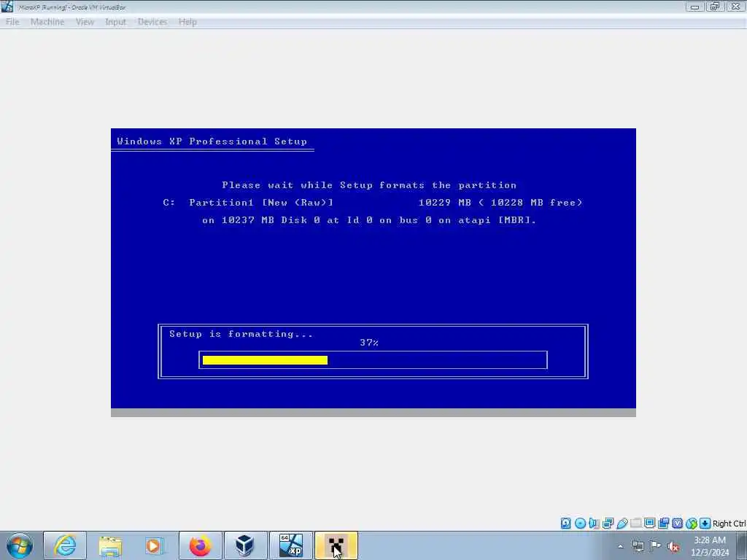Open the Windows Start menu
This screenshot has height=560, width=747.
[20, 545]
